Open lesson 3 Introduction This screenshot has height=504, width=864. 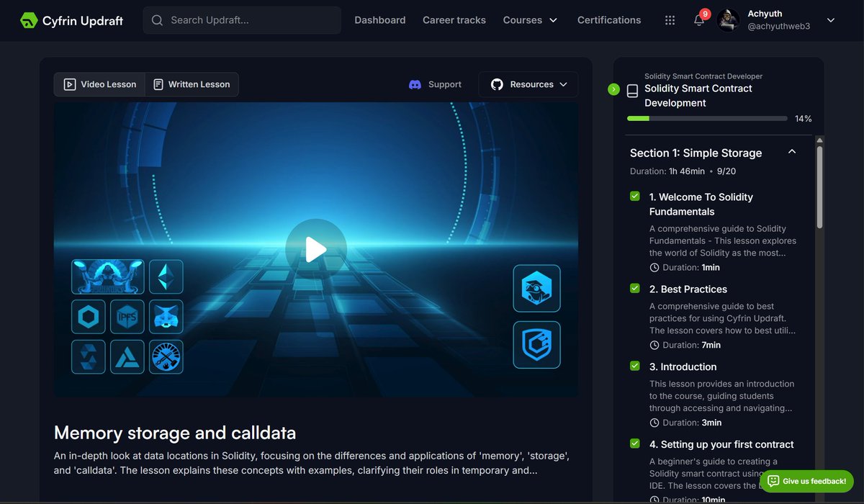click(x=683, y=366)
